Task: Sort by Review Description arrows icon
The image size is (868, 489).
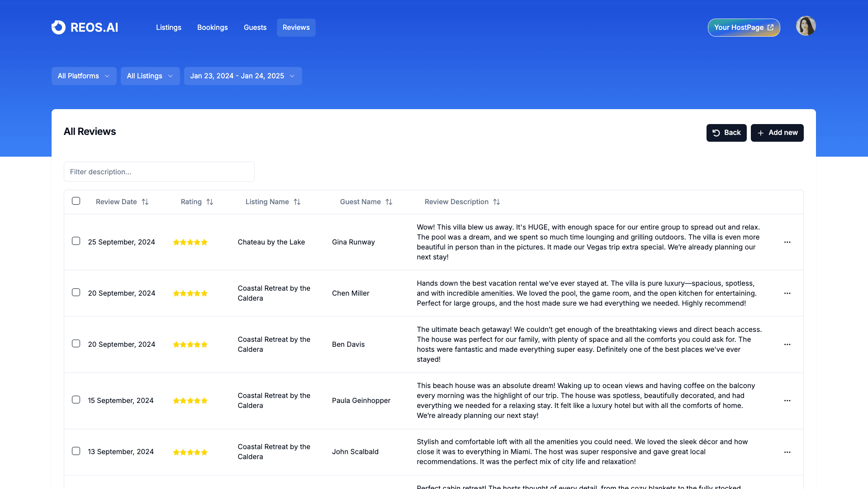Action: (x=497, y=202)
